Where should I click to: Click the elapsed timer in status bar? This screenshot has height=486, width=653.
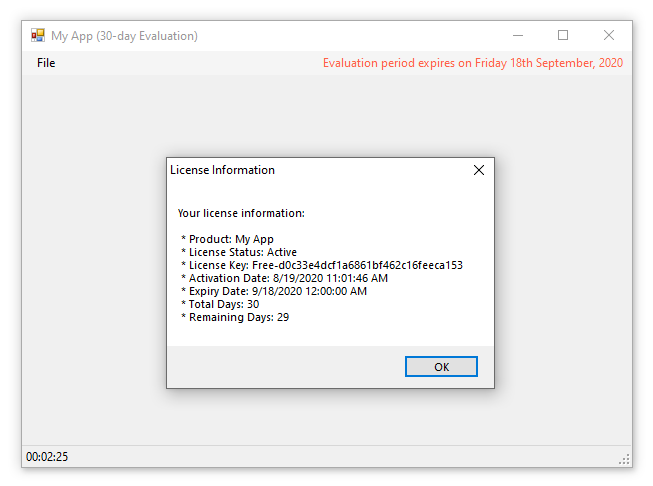[47, 457]
